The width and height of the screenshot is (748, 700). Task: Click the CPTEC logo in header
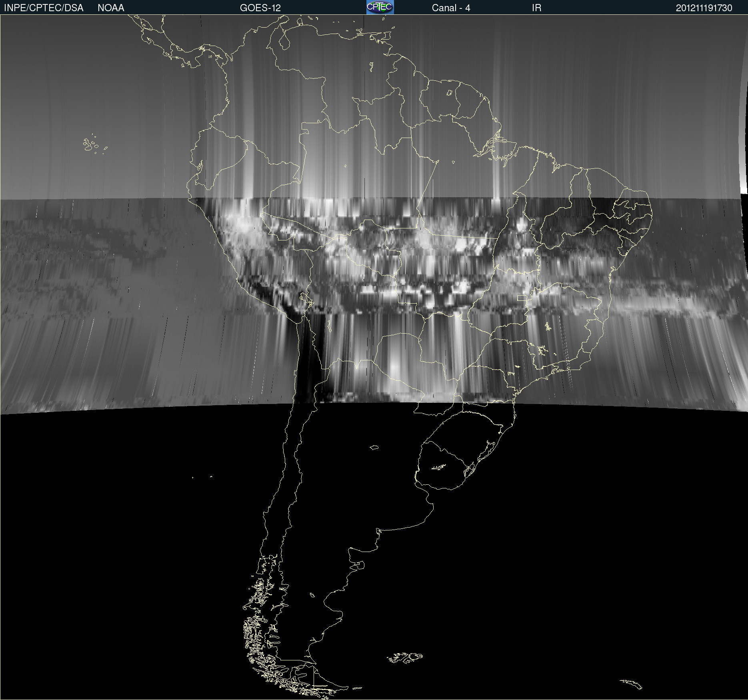click(x=380, y=7)
